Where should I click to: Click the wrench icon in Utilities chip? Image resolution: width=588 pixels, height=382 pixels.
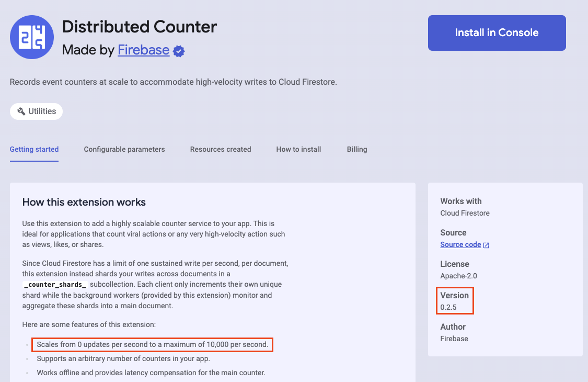point(21,111)
